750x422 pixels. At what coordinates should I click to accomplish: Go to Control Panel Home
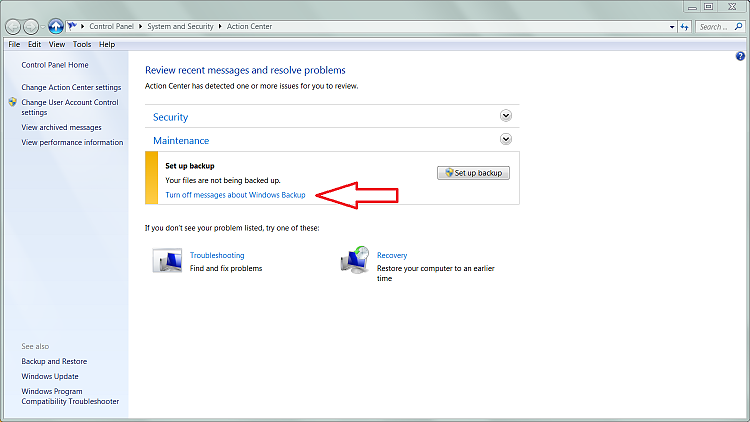pyautogui.click(x=55, y=65)
